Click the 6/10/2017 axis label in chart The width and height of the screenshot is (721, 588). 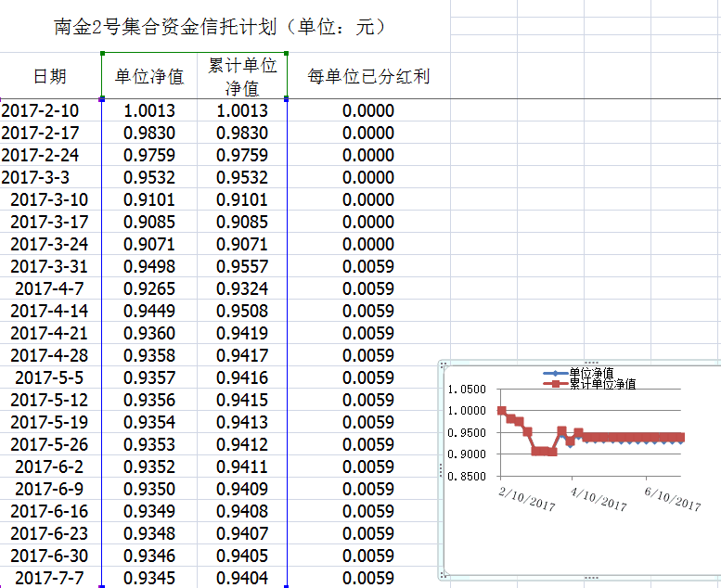(x=672, y=499)
